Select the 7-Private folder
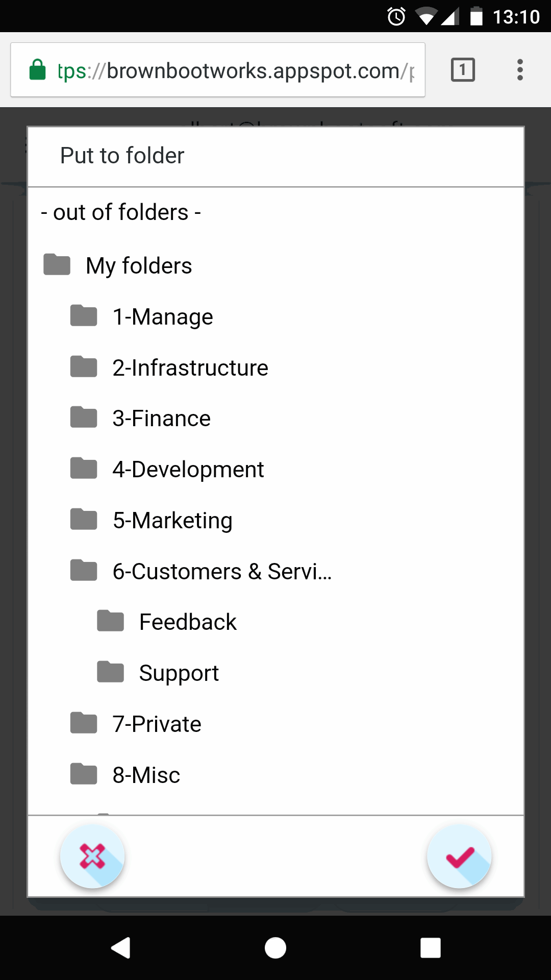551x980 pixels. (x=157, y=723)
